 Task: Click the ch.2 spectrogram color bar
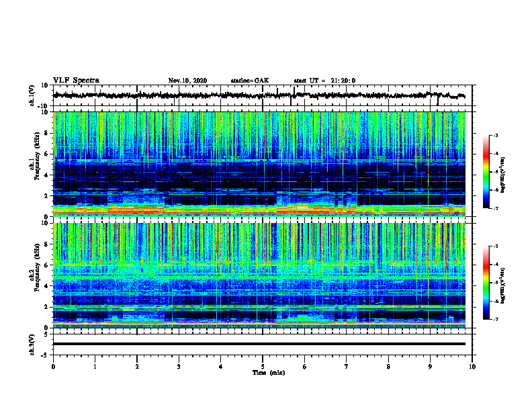pos(486,283)
